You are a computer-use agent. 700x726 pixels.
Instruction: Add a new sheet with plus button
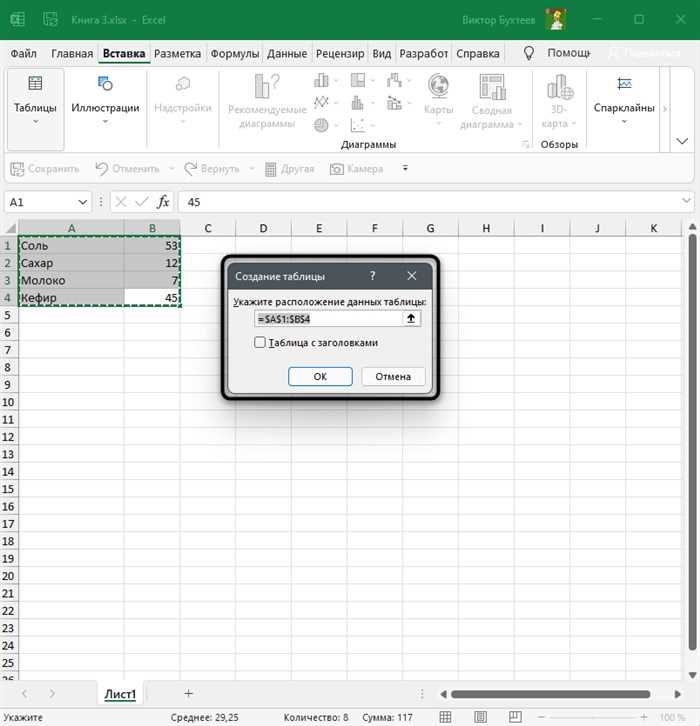(x=188, y=693)
